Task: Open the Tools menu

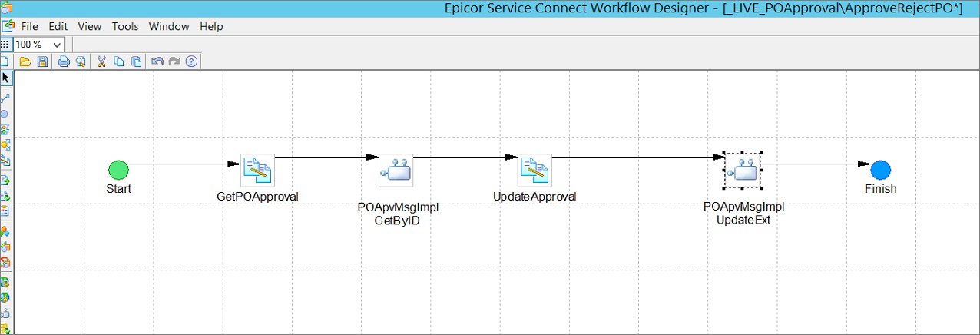Action: tap(125, 26)
